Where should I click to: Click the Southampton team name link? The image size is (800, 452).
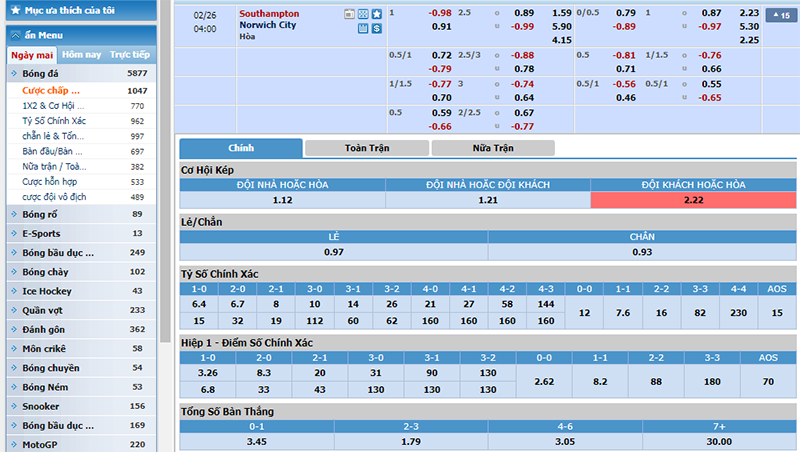coord(269,14)
